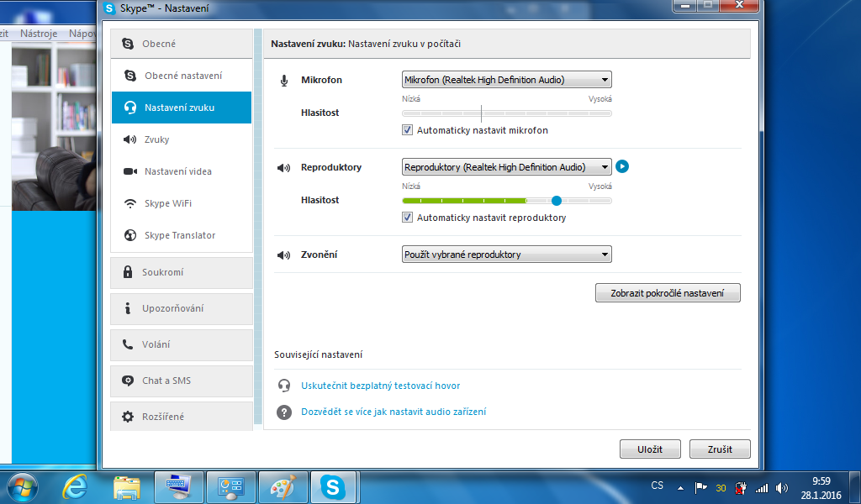Expand the Upozorňování section
This screenshot has height=504, width=861.
coord(182,308)
